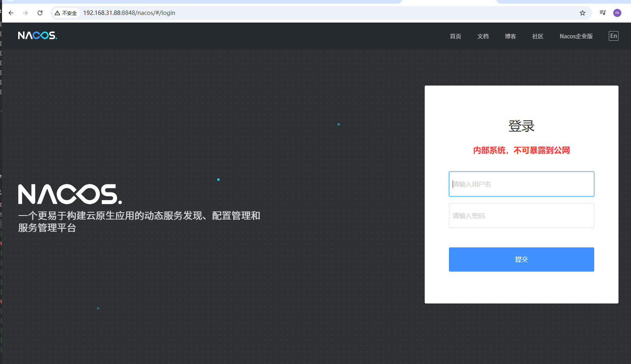Click the address bar URL 192.168.31.88:8848
The height and width of the screenshot is (364, 631).
coord(129,13)
